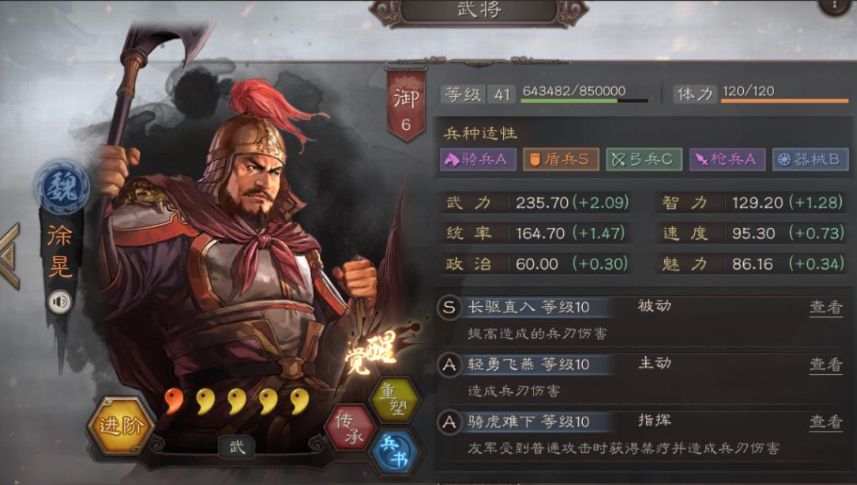Image resolution: width=857 pixels, height=485 pixels.
Task: Go to previous general with left arrow
Action: tap(11, 256)
